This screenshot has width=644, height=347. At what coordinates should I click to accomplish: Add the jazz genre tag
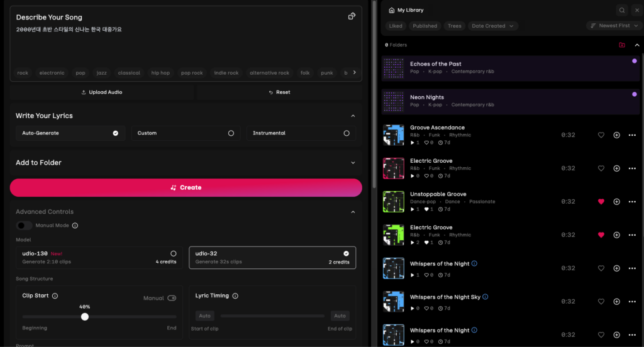coord(101,73)
